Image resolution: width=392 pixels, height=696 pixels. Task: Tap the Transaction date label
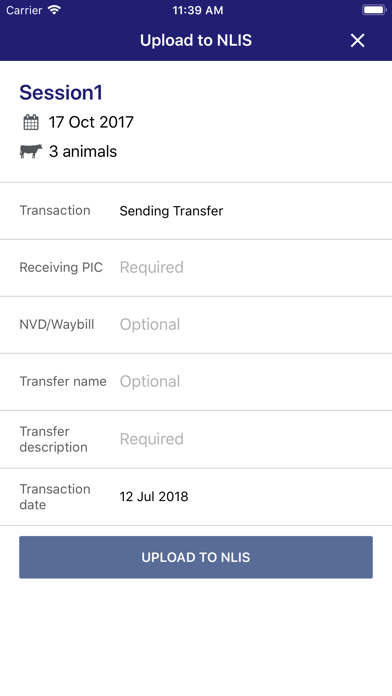55,497
